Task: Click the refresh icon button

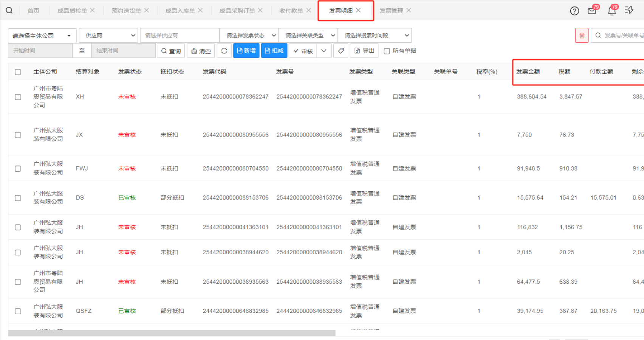Action: click(224, 51)
